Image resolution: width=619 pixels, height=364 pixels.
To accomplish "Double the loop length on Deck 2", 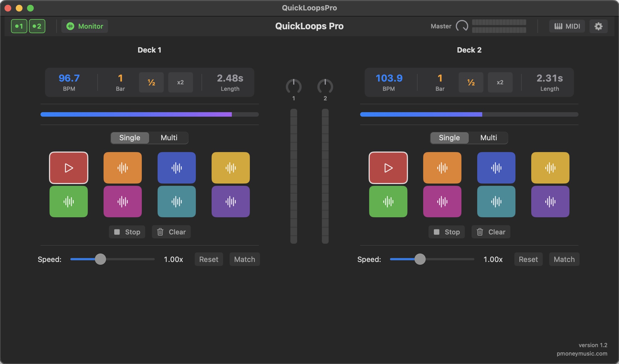I will click(x=500, y=82).
